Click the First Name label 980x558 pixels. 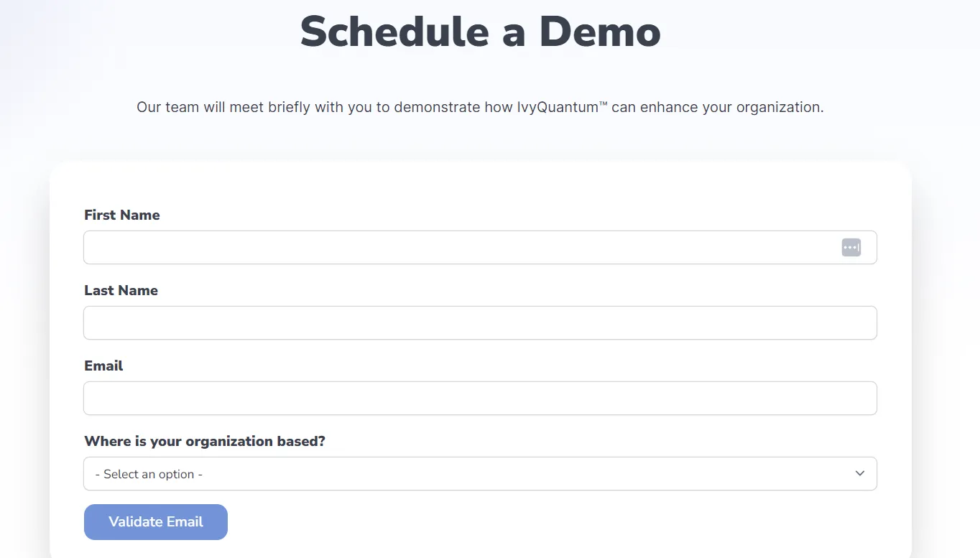(121, 214)
